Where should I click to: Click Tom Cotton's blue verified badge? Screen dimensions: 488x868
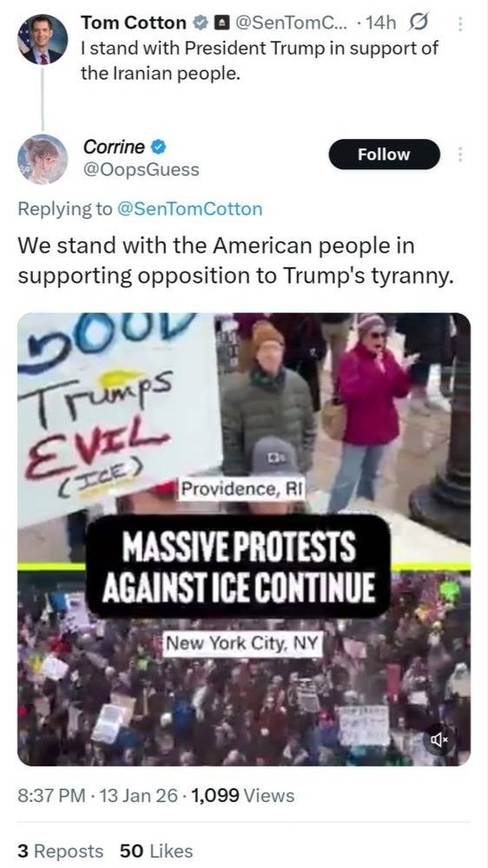(199, 23)
